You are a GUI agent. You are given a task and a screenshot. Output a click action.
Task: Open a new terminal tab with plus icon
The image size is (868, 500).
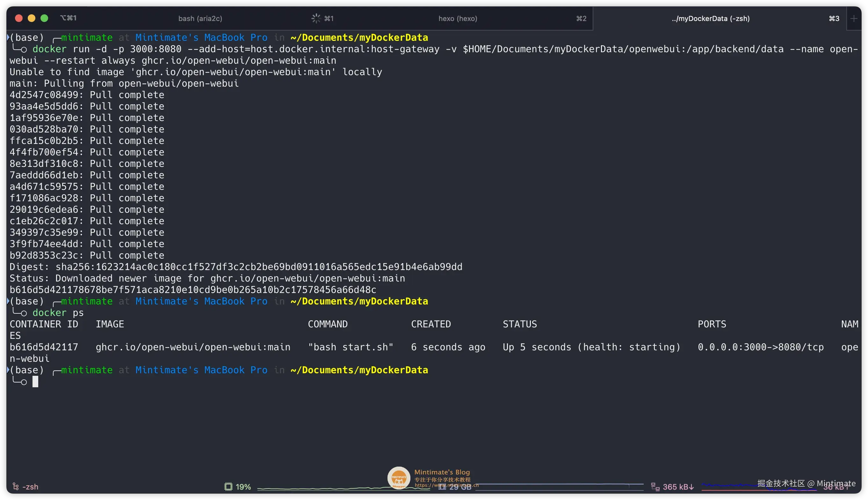855,18
